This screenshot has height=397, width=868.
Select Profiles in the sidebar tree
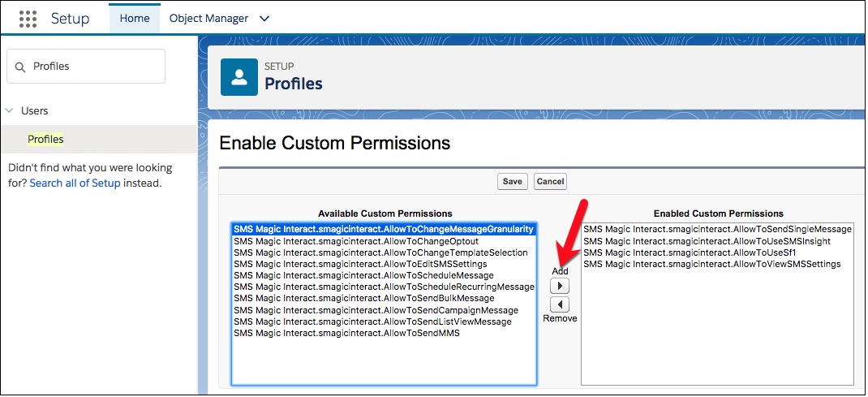45,140
